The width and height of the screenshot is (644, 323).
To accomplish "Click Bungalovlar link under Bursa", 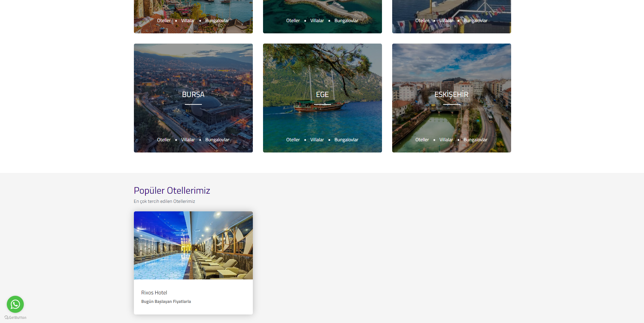I will click(217, 140).
